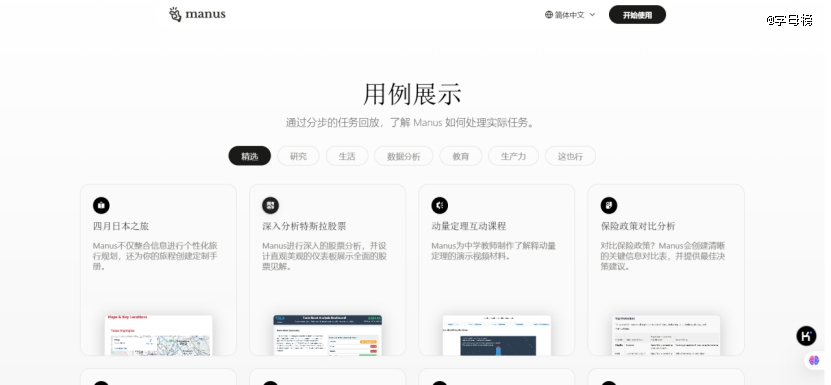831x385 pixels.
Task: Open the 生活 category tab
Action: [347, 156]
